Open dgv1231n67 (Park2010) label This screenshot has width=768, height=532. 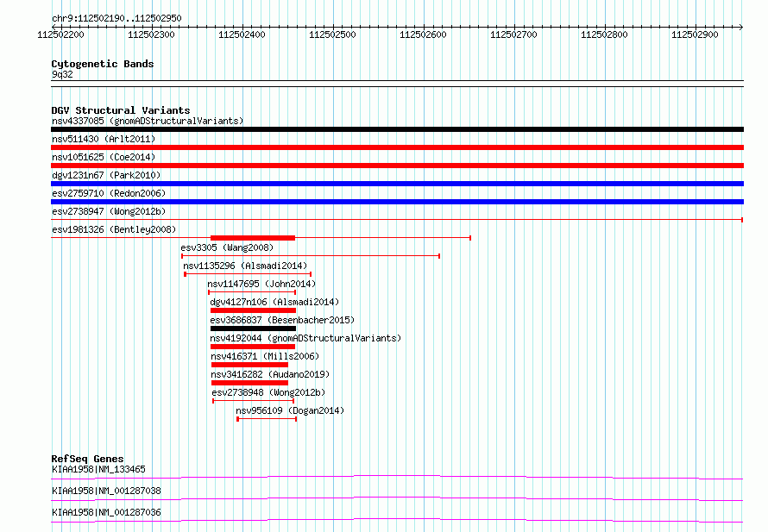(x=106, y=175)
